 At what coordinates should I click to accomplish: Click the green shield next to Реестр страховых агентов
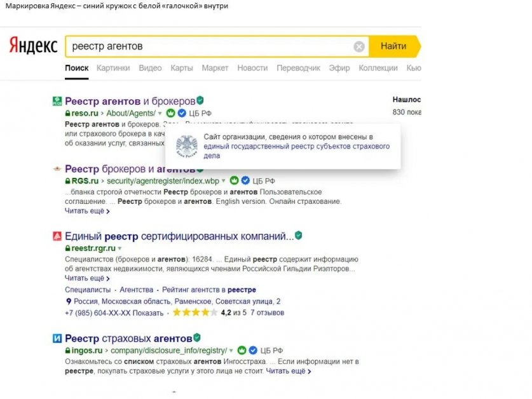pyautogui.click(x=197, y=337)
